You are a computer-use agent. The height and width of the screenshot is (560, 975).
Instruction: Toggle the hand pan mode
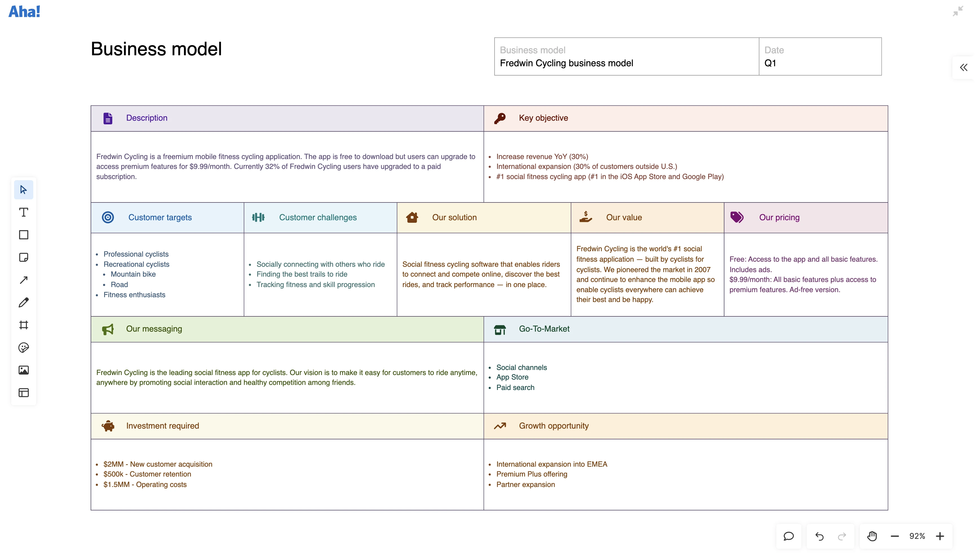(872, 536)
